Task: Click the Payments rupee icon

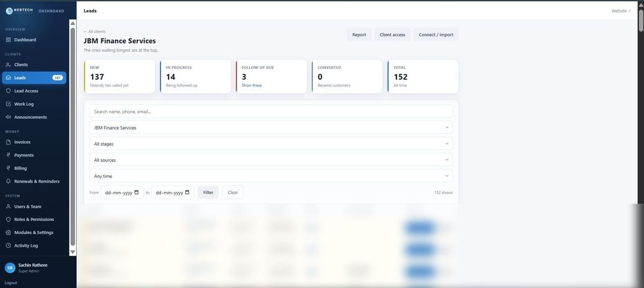Action: click(8, 155)
